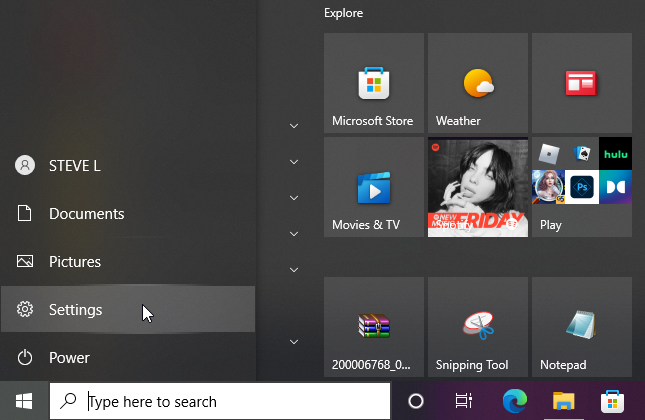Expand the chevron level with Pictures
This screenshot has width=645, height=420.
pos(294,270)
